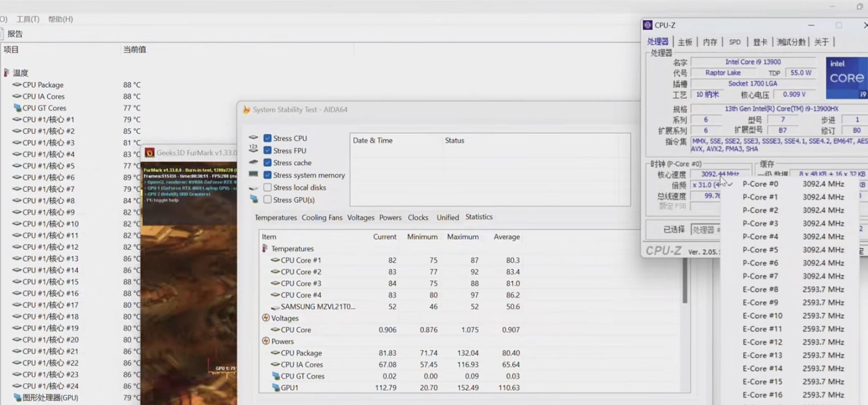Open the Temperatures tab in Stability Test

click(x=276, y=218)
